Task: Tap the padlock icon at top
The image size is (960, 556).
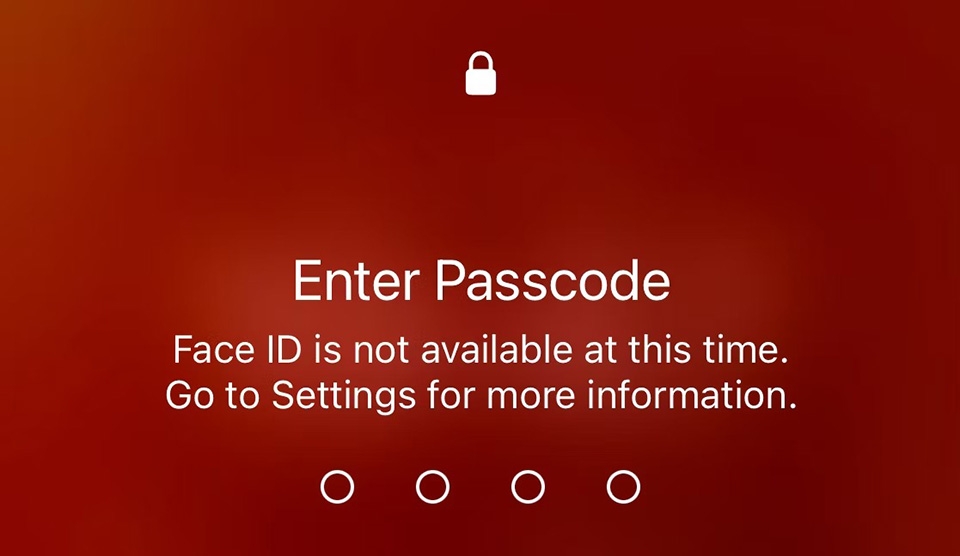Action: (481, 73)
